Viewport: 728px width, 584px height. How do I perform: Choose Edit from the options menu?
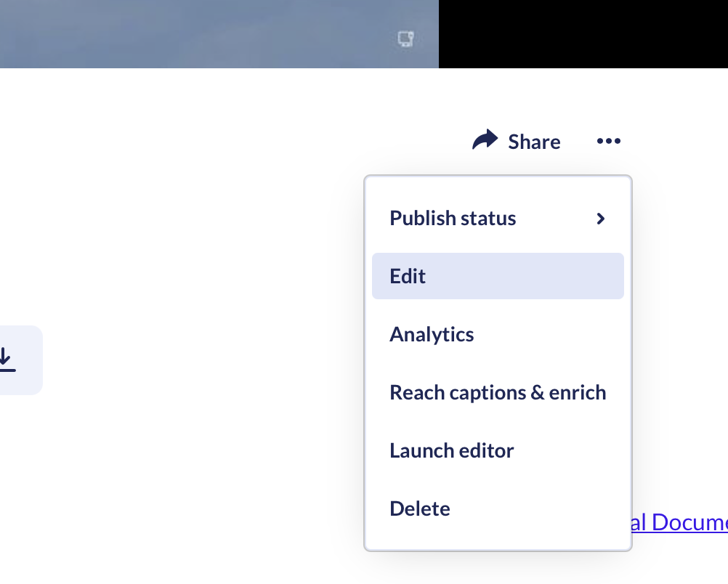click(408, 276)
